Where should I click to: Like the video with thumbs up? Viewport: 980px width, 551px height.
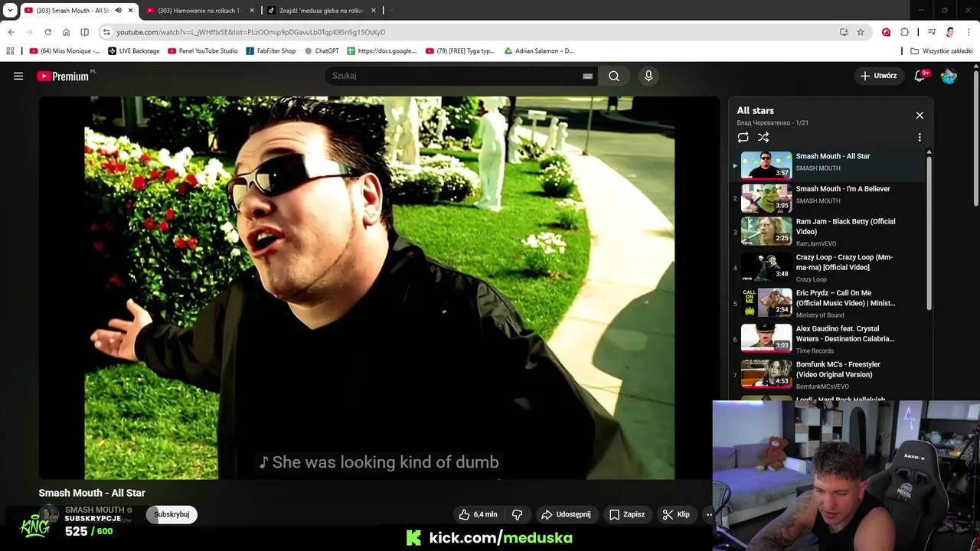point(479,514)
